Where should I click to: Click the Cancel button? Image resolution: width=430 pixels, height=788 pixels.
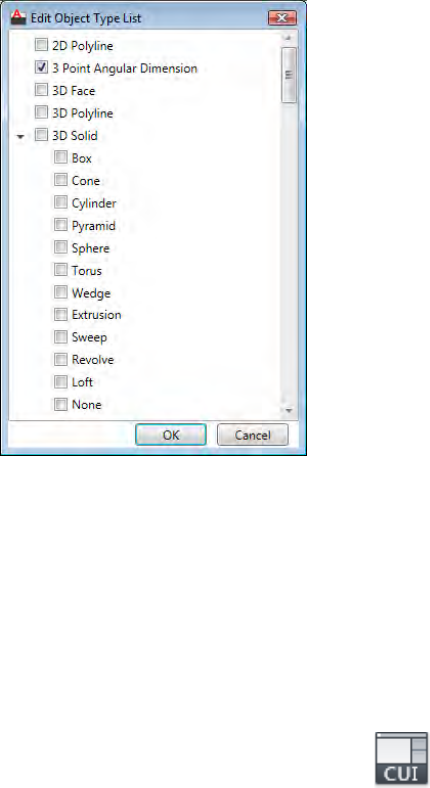[x=253, y=435]
